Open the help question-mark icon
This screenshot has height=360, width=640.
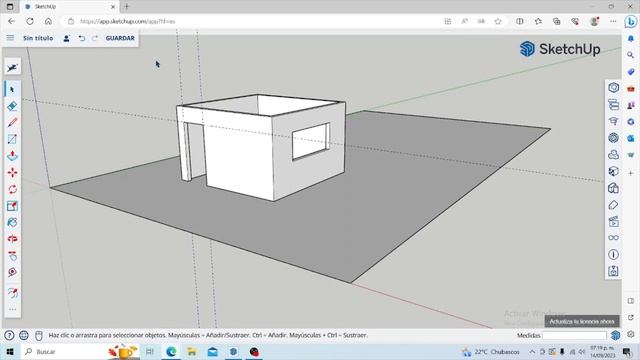pos(9,336)
